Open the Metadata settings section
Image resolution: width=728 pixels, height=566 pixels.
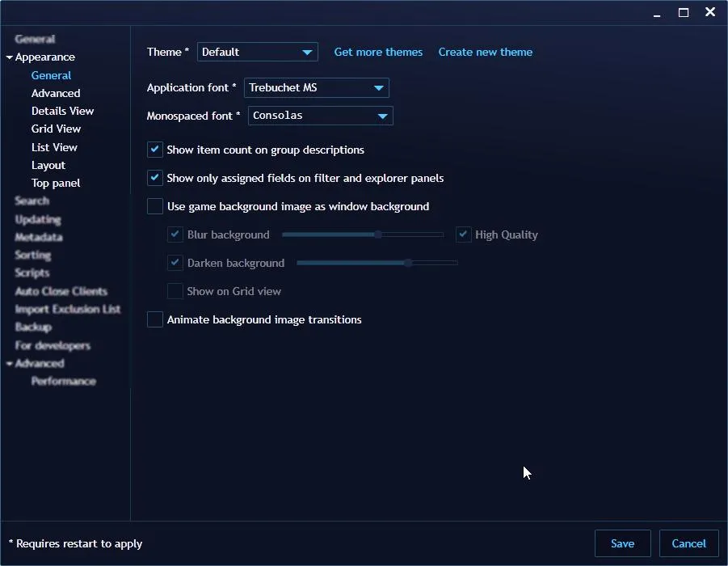point(39,237)
